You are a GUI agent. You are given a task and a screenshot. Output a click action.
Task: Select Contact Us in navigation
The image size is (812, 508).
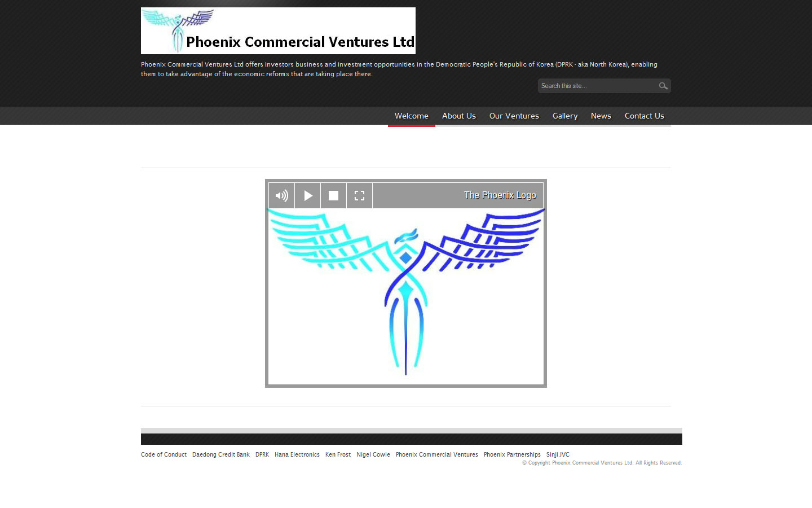point(644,116)
